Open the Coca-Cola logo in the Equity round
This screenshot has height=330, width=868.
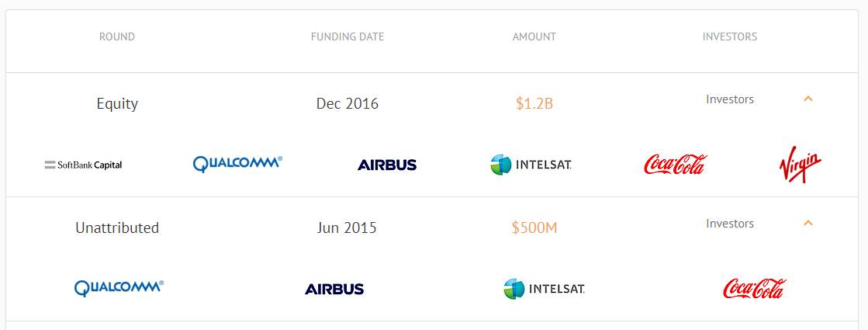click(676, 165)
